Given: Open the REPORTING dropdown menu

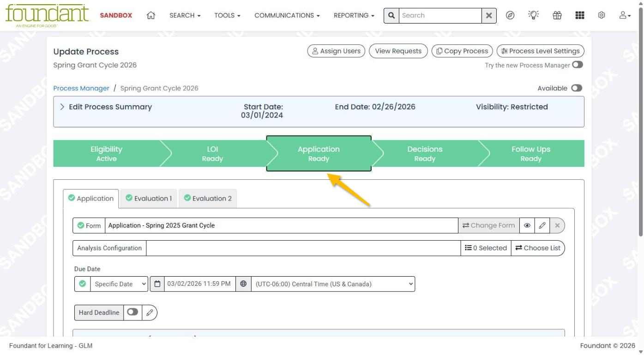Looking at the screenshot, I should click(x=354, y=15).
